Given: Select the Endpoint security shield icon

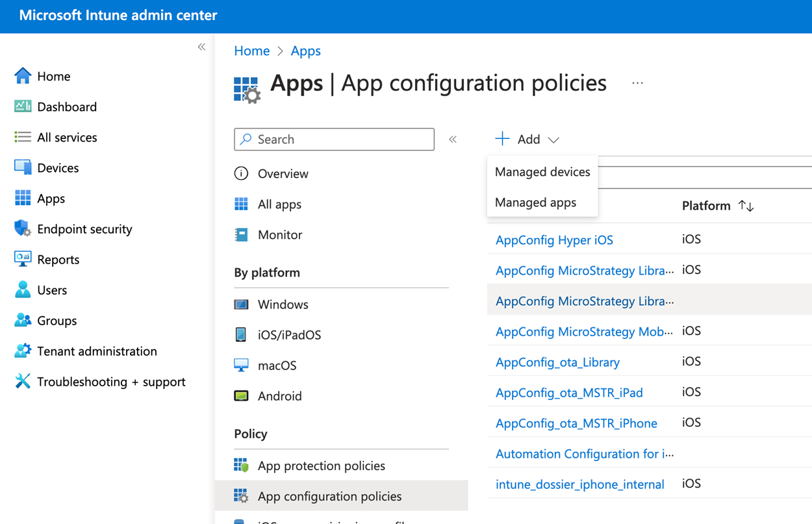Looking at the screenshot, I should (x=23, y=229).
